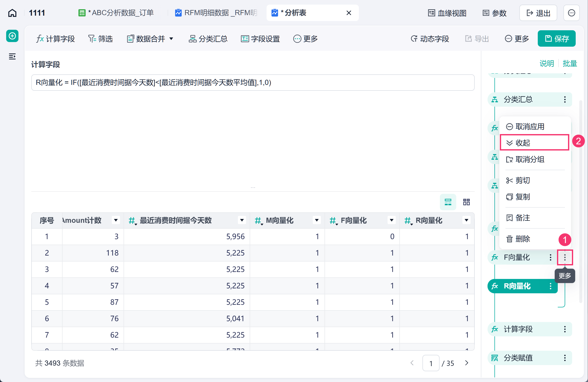
Task: Switch to card grid view icon
Action: point(466,202)
